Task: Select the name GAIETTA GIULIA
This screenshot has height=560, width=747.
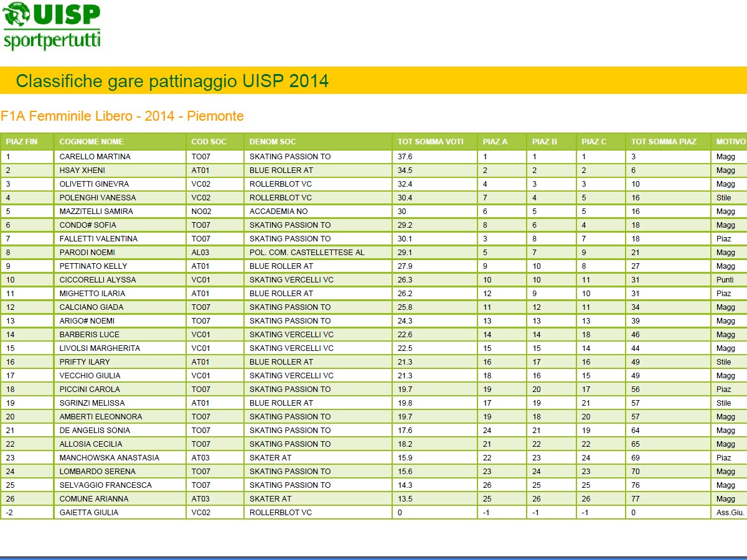Action: [x=89, y=513]
